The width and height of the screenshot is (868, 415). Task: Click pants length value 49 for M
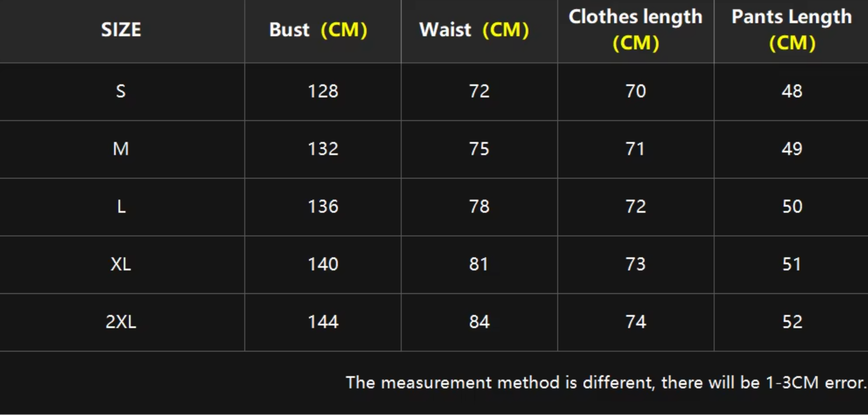792,149
